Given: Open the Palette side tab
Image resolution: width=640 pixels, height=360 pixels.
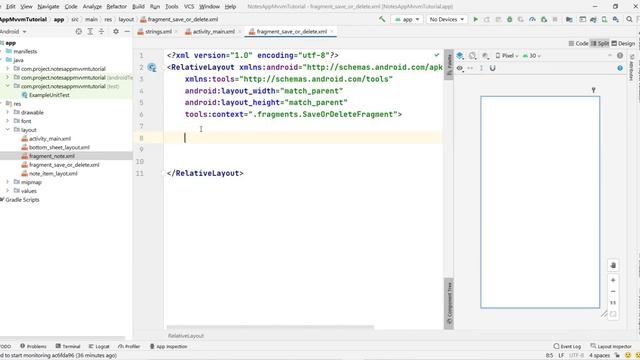Looking at the screenshot, I should coord(449,64).
